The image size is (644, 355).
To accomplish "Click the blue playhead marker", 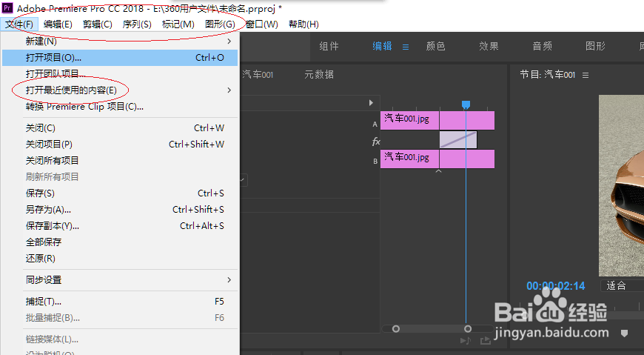I will point(466,105).
